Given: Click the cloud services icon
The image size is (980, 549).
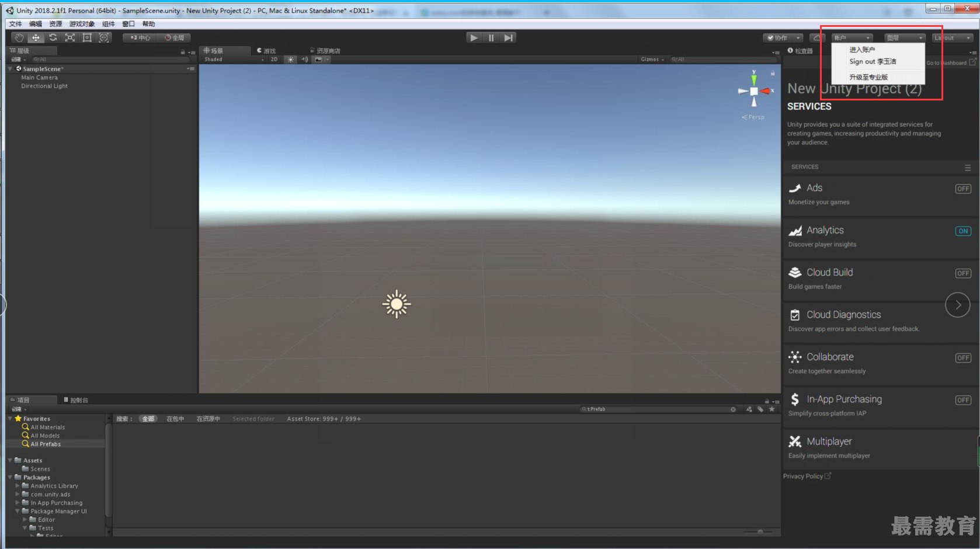Looking at the screenshot, I should tap(817, 37).
